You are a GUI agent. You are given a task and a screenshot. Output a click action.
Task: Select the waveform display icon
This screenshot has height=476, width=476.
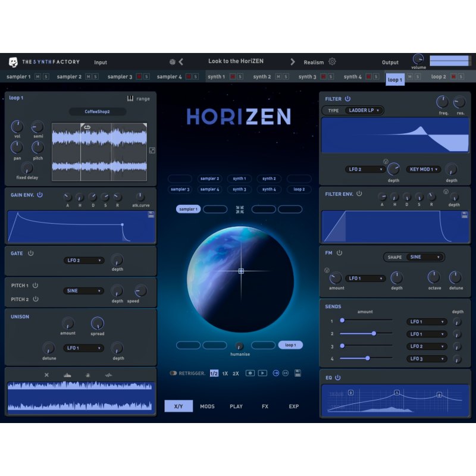coord(108,375)
